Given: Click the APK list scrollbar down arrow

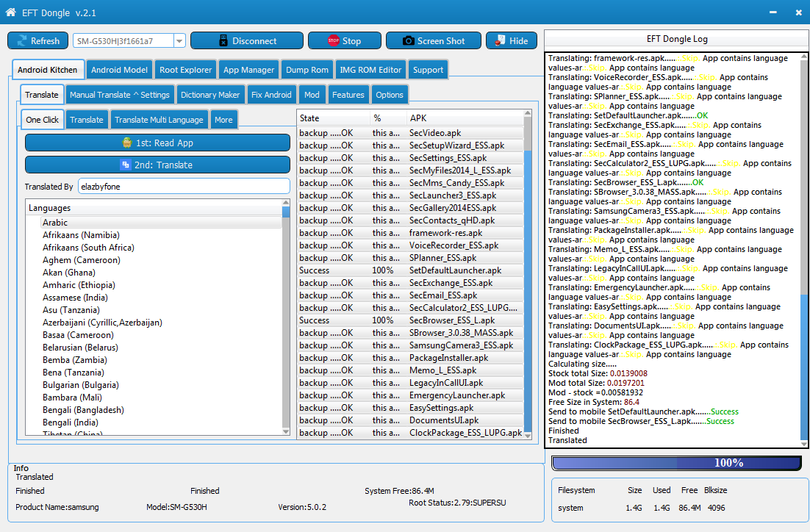Looking at the screenshot, I should 528,436.
